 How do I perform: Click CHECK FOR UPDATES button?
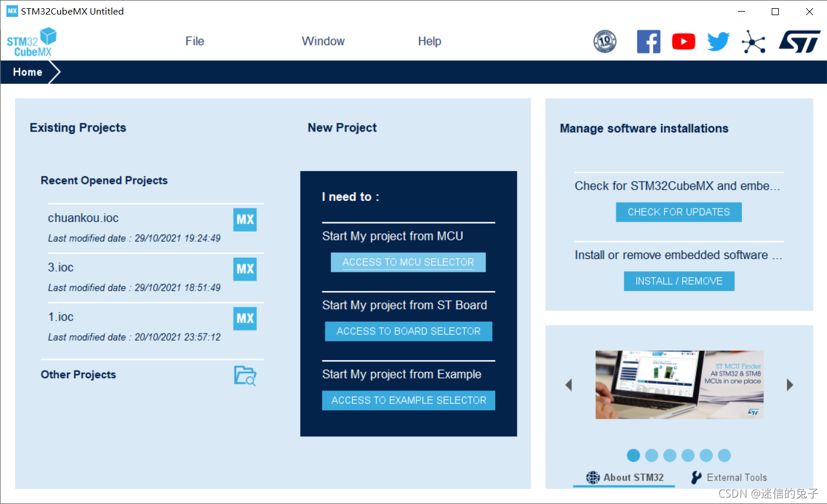[679, 212]
